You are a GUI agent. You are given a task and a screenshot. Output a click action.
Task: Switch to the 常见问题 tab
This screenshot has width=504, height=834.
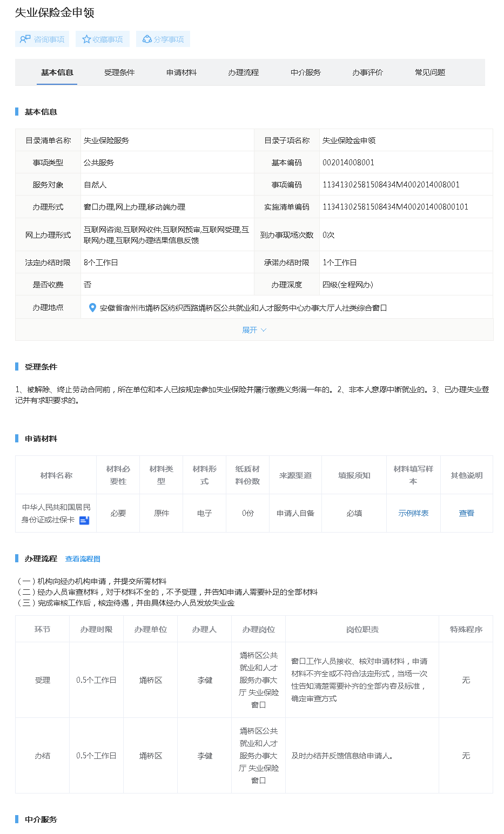(430, 72)
